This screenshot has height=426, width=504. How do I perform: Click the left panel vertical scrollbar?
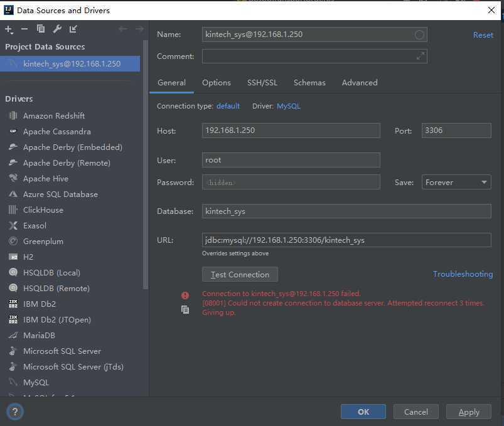pyautogui.click(x=145, y=164)
